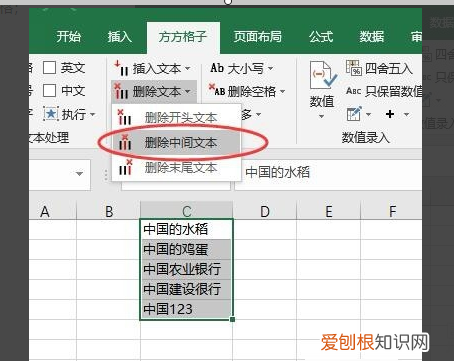Click the pencil edit grid icon
454x361 pixels.
coord(354,114)
